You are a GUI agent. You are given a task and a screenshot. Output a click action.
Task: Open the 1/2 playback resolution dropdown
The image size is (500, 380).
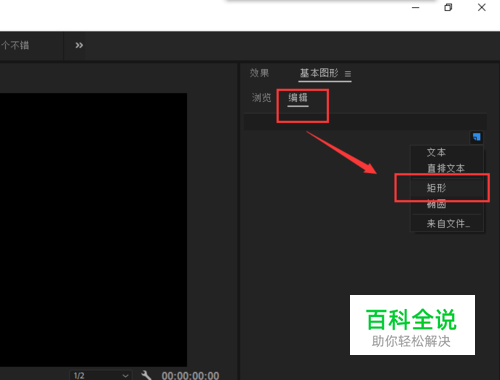tap(101, 375)
